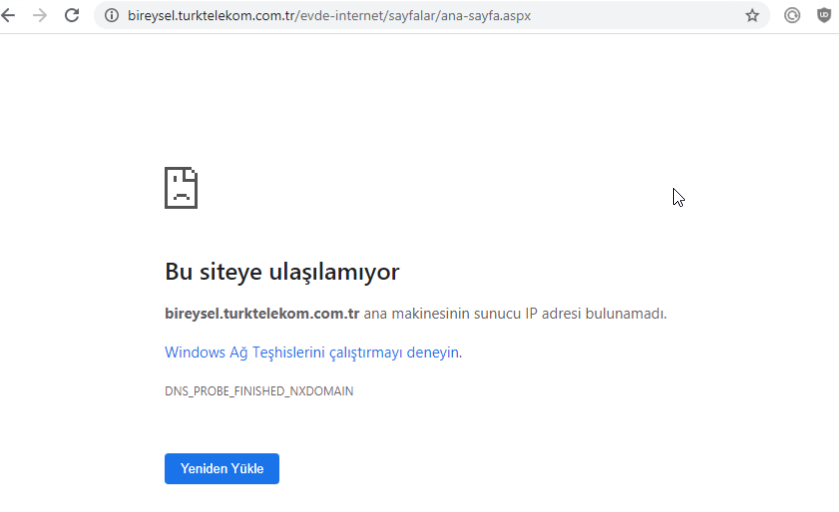View site information via the info icon

coord(111,16)
